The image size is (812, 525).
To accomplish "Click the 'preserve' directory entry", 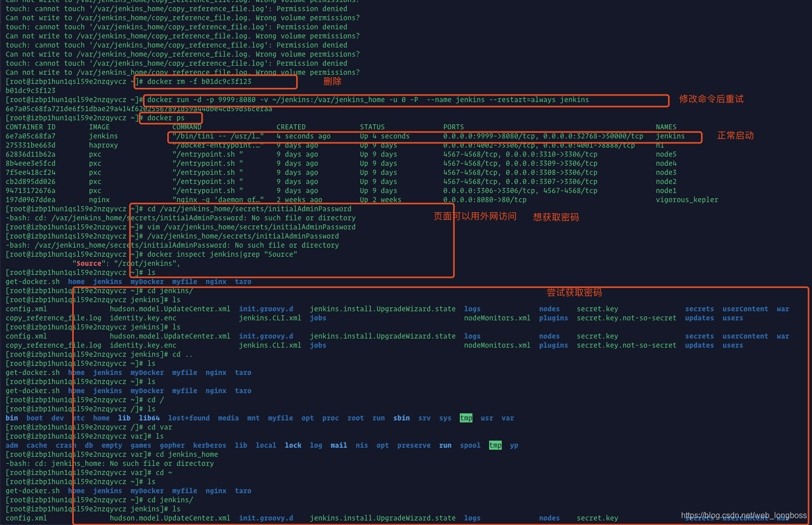I will point(414,445).
